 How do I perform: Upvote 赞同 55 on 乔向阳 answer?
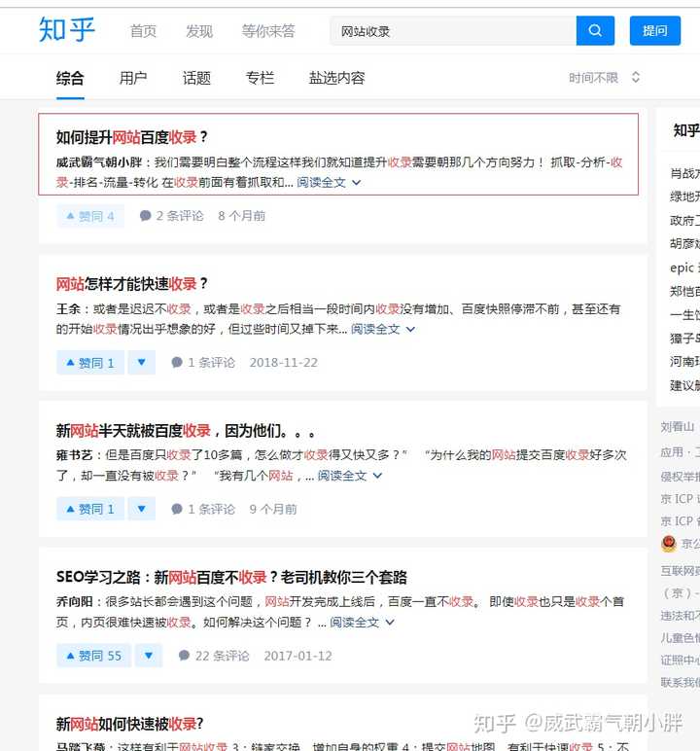point(93,656)
